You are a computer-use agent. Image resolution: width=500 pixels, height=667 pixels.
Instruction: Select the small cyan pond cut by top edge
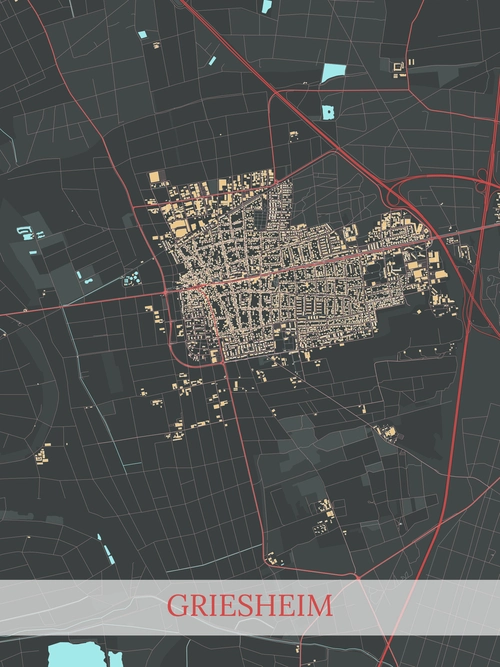[266, 6]
